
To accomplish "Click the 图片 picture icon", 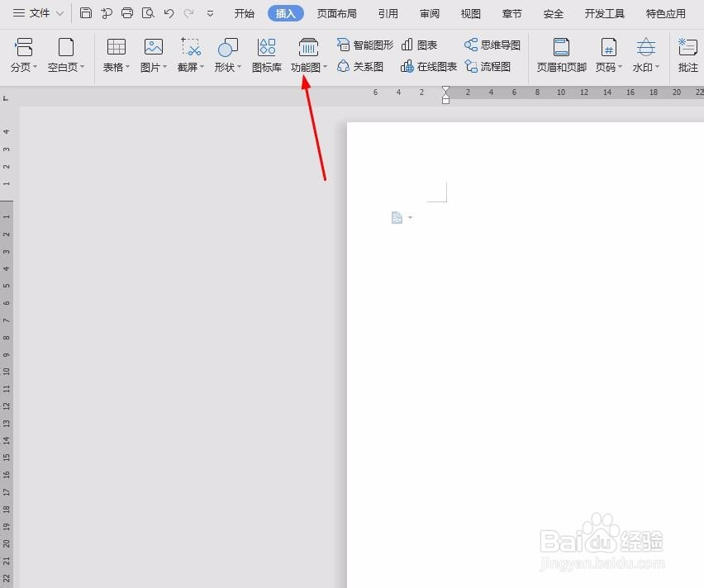I will tap(153, 47).
